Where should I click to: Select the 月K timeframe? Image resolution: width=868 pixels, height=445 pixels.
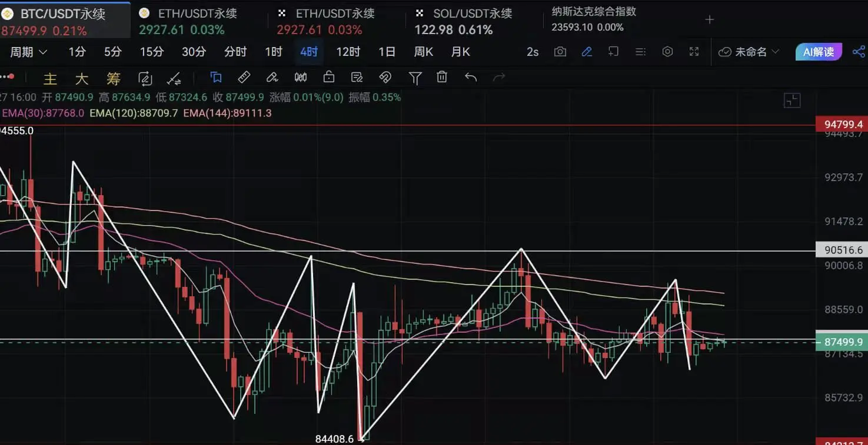click(x=460, y=52)
